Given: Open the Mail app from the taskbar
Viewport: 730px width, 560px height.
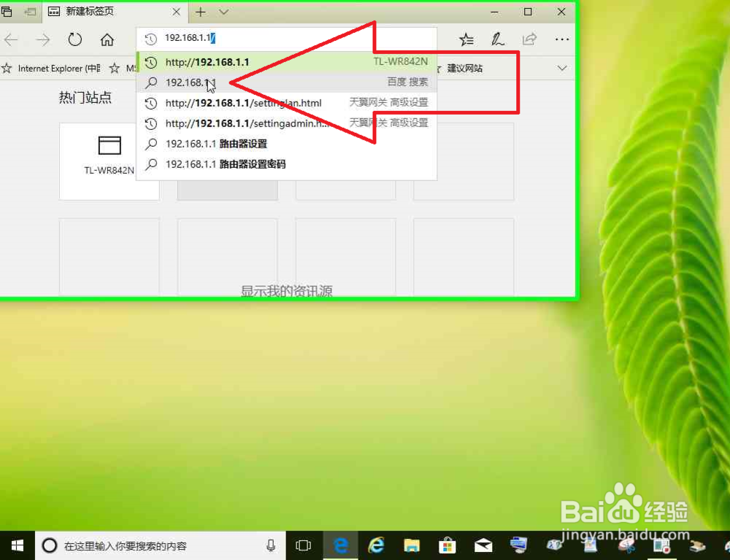Looking at the screenshot, I should [483, 545].
